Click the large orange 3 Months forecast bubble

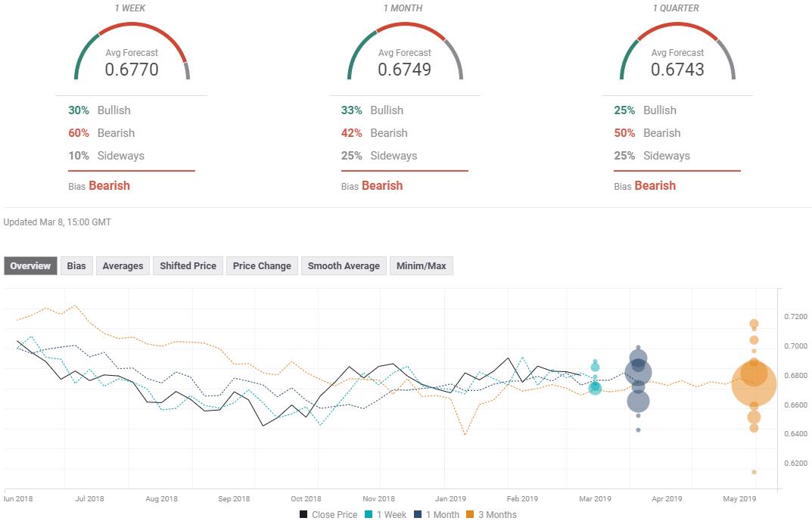754,384
